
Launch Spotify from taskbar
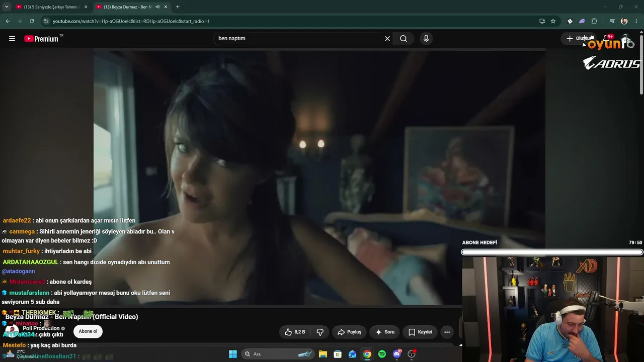click(382, 354)
